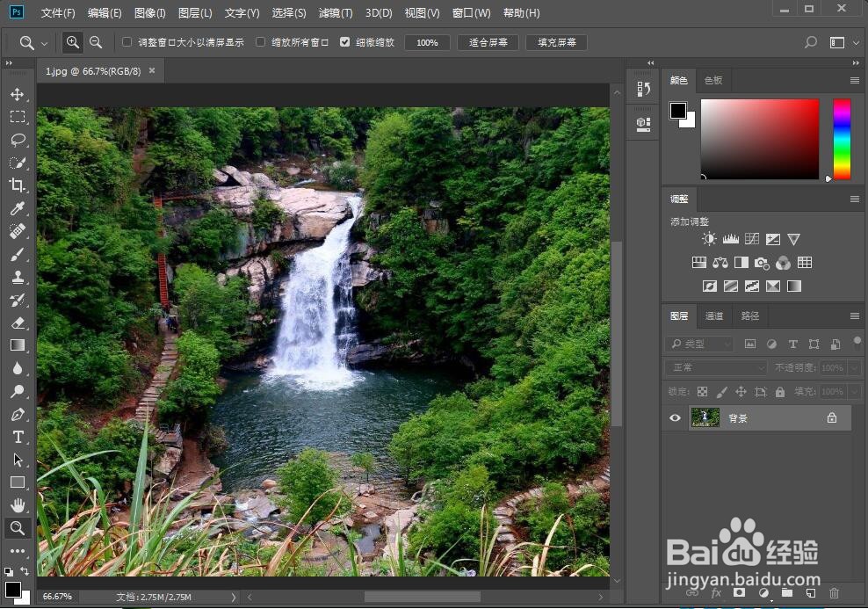Select the Brush tool
The height and width of the screenshot is (609, 868).
tap(18, 254)
